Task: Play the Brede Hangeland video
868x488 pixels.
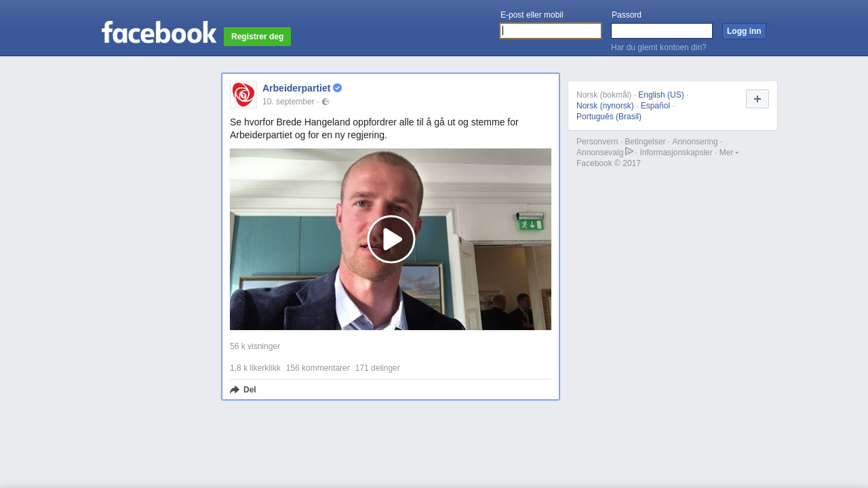Action: point(391,239)
